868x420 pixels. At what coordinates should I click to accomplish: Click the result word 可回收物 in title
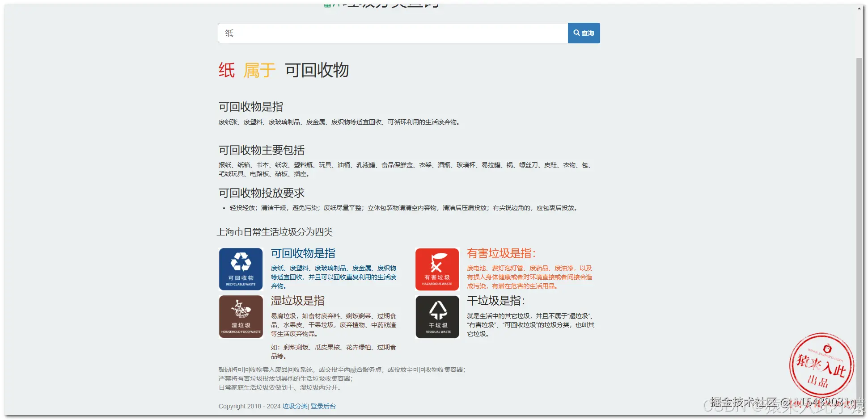pyautogui.click(x=317, y=70)
